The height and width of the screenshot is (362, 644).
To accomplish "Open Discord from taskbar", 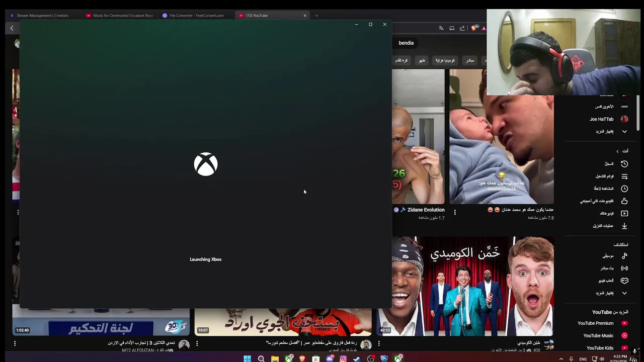I will click(x=330, y=358).
